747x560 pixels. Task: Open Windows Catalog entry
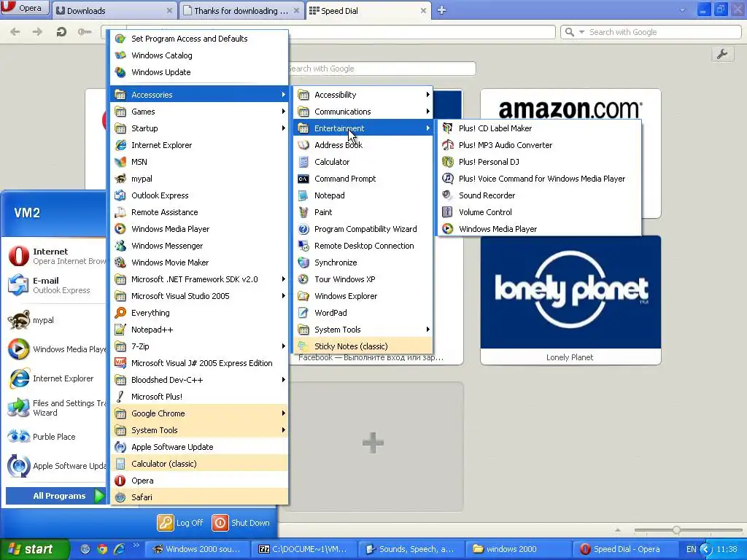point(199,55)
